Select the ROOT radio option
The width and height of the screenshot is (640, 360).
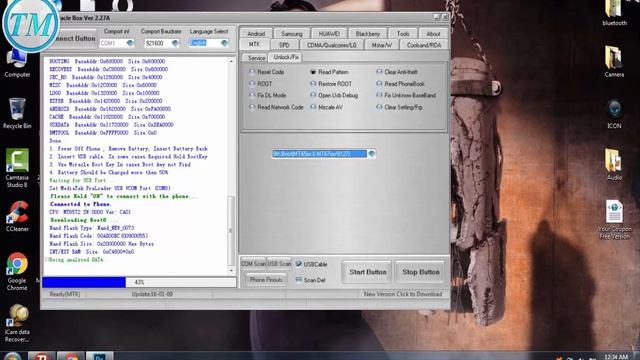252,84
